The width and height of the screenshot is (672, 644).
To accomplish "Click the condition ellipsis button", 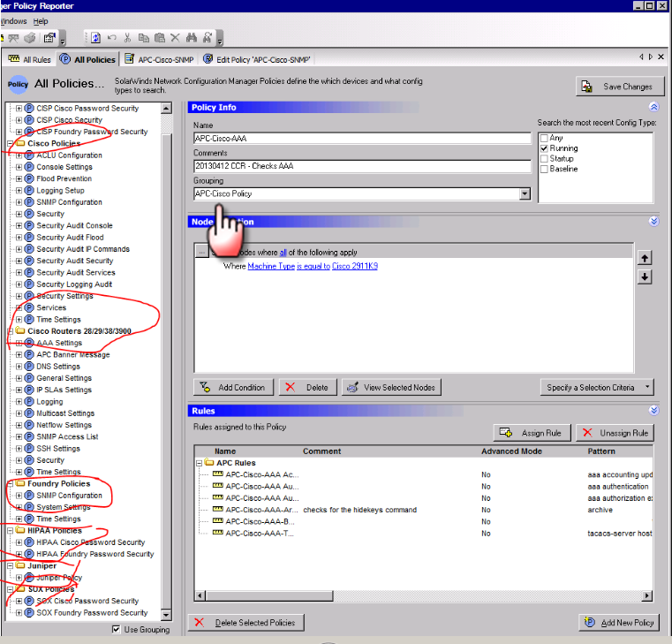I will coord(201,251).
